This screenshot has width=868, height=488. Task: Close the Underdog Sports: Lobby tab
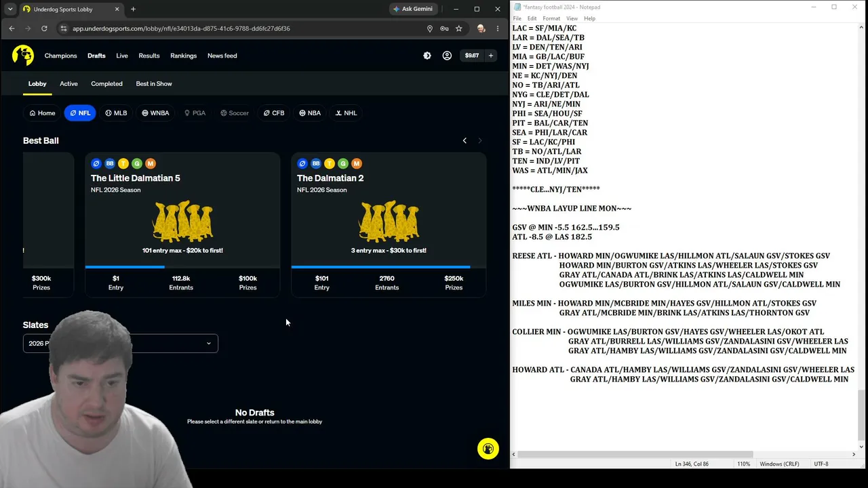117,9
